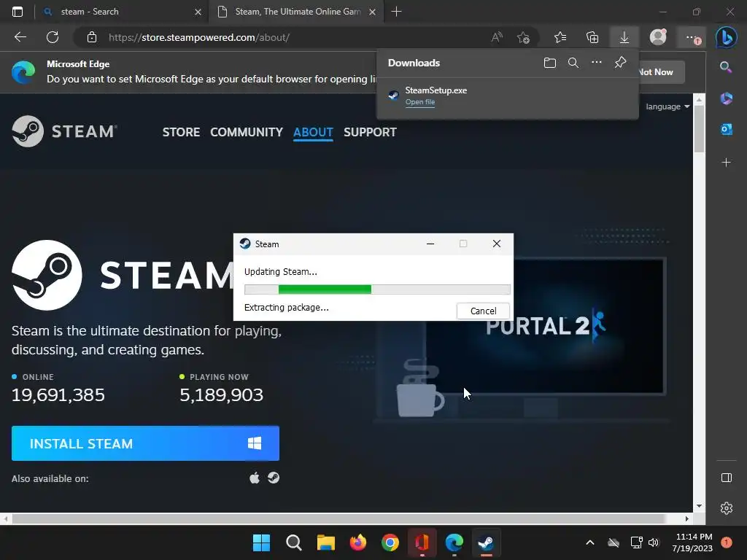This screenshot has height=560, width=747.
Task: Open the tab actions menu icon
Action: [18, 12]
